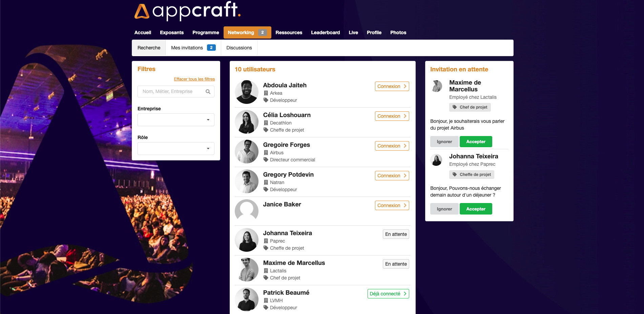Click the tag icon beside Directeur commercial

point(266,160)
